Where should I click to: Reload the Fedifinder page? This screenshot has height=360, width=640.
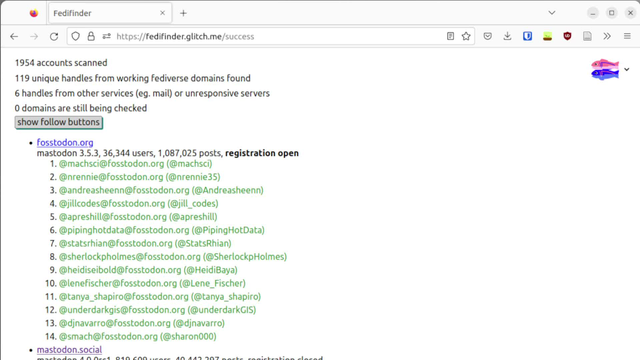(x=54, y=36)
